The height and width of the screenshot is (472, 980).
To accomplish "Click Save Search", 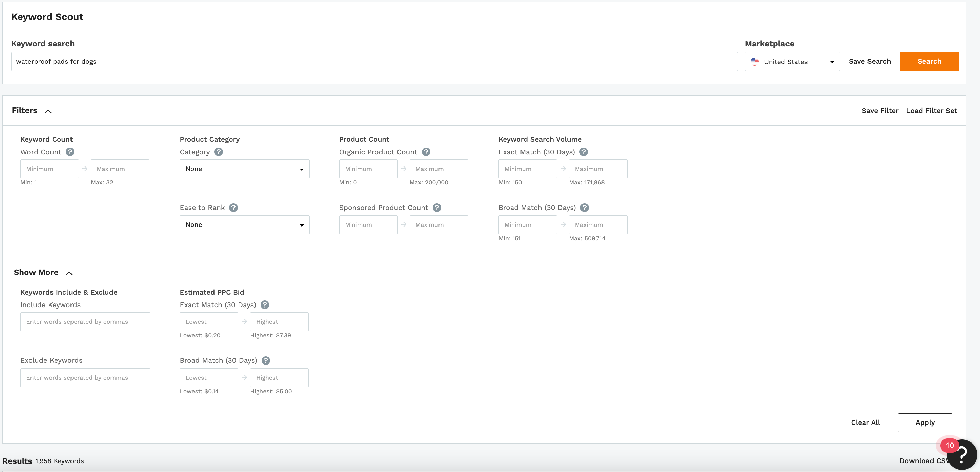I will pyautogui.click(x=870, y=62).
